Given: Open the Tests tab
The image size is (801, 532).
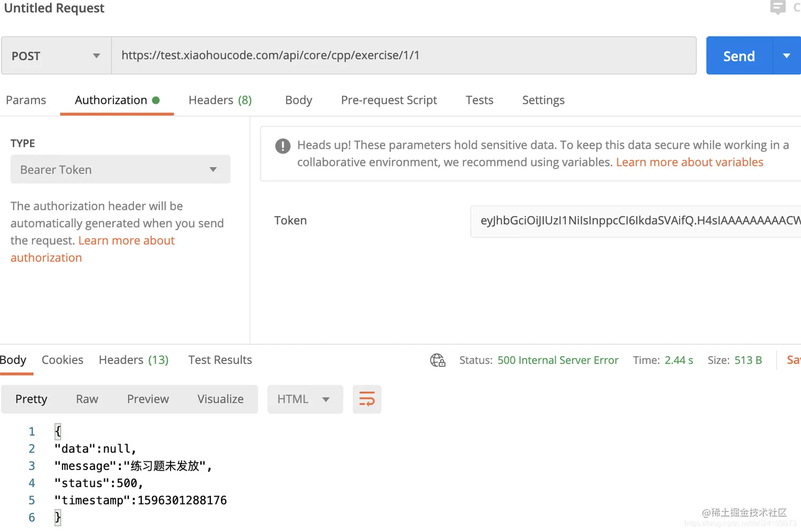Looking at the screenshot, I should [x=479, y=100].
